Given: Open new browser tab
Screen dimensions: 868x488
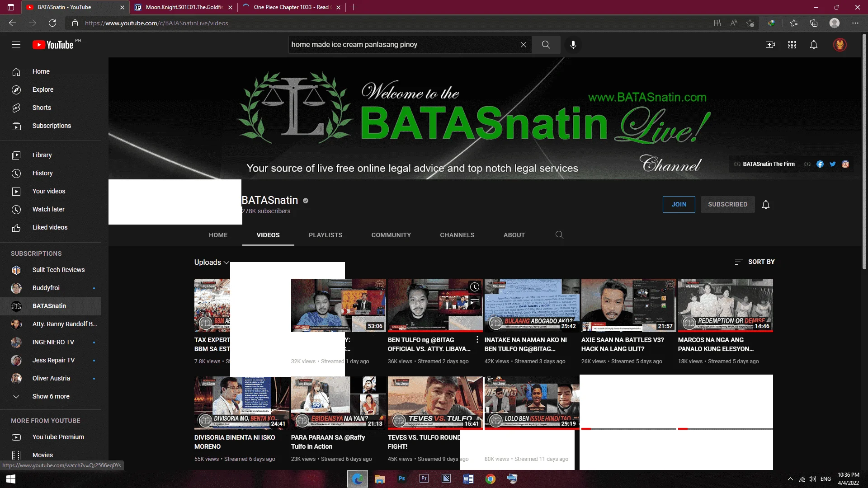Looking at the screenshot, I should pos(354,7).
